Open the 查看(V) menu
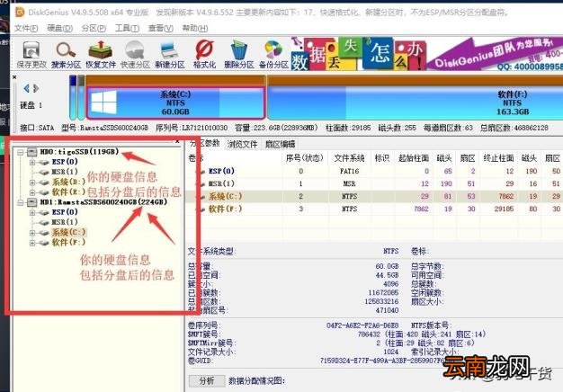Image resolution: width=563 pixels, height=392 pixels. tap(161, 28)
